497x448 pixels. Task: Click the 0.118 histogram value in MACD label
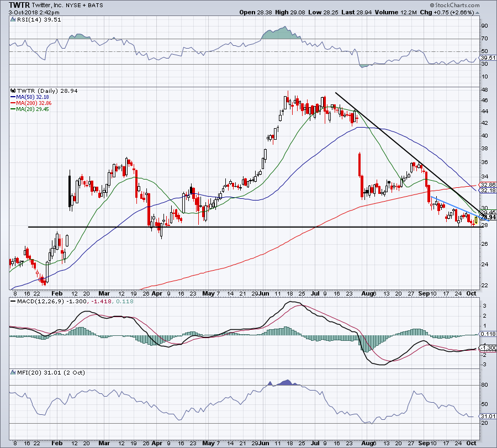[126, 301]
